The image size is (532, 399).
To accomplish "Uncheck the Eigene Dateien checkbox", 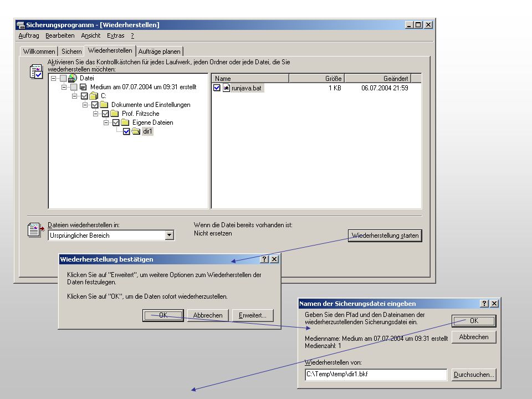I will pyautogui.click(x=116, y=122).
